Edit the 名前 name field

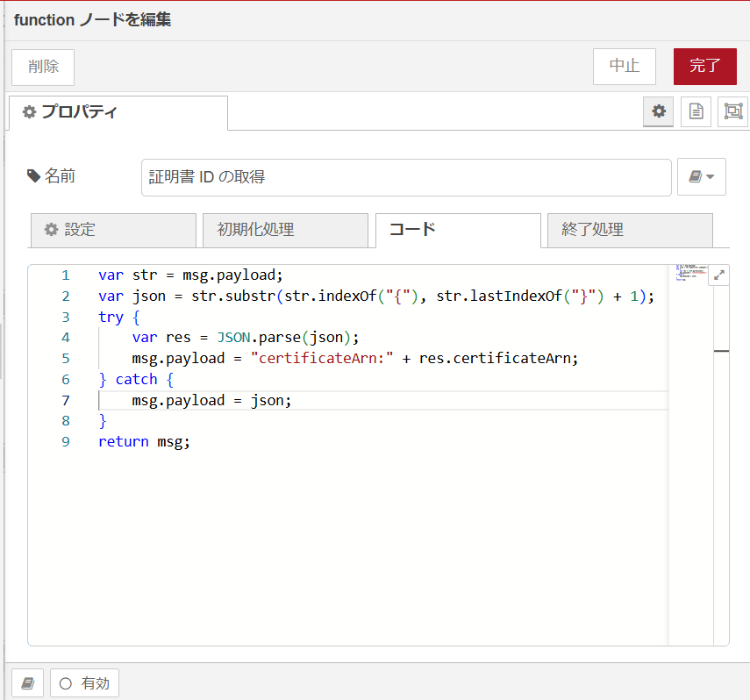point(406,177)
